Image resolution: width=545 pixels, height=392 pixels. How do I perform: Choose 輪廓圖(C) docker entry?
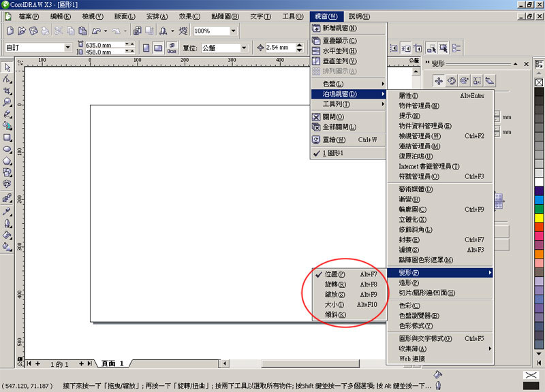tap(440, 210)
